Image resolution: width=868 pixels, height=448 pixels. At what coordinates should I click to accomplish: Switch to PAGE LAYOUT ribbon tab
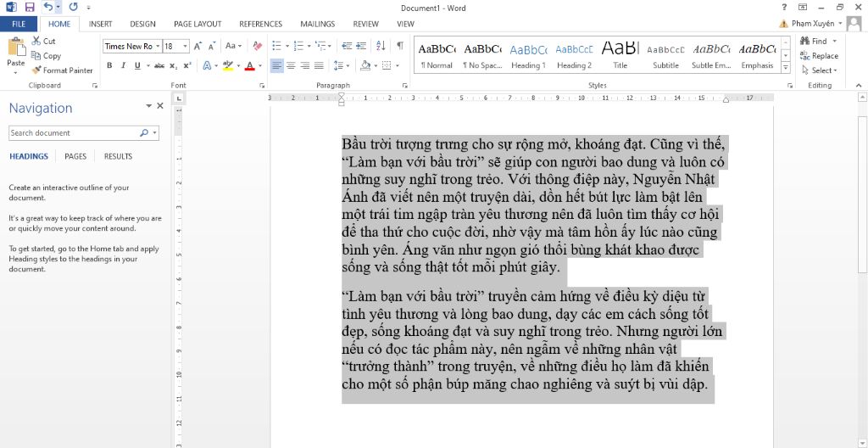pyautogui.click(x=198, y=24)
